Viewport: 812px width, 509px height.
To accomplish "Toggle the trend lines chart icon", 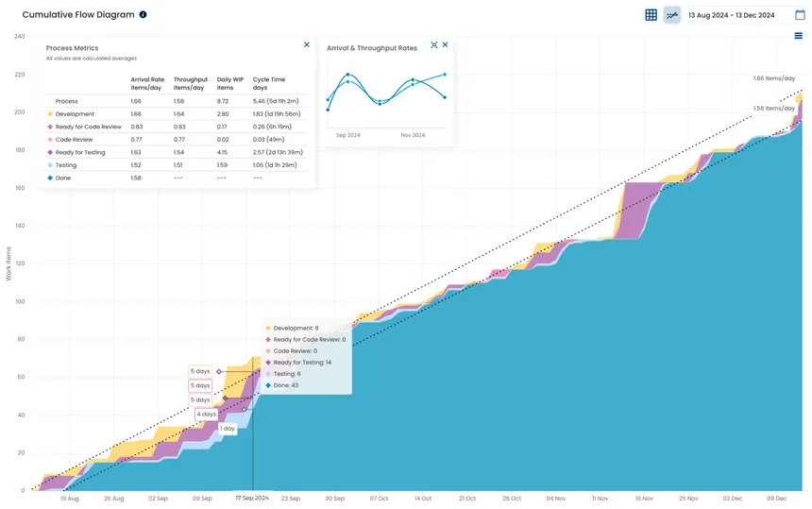I will pos(672,15).
